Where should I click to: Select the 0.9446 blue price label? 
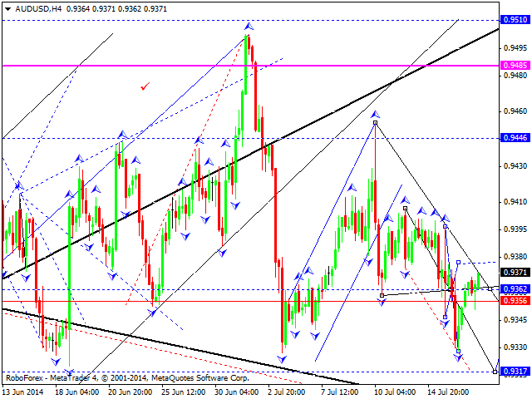click(515, 138)
